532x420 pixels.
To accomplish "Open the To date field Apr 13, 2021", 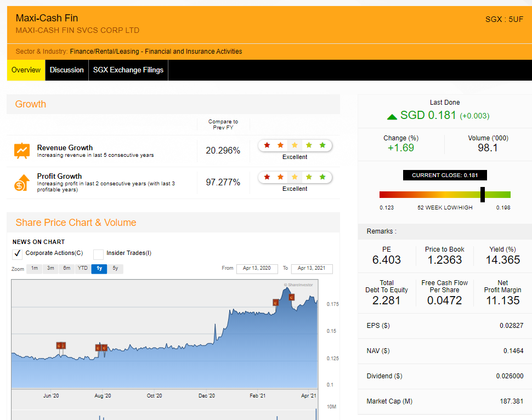I will pos(312,269).
